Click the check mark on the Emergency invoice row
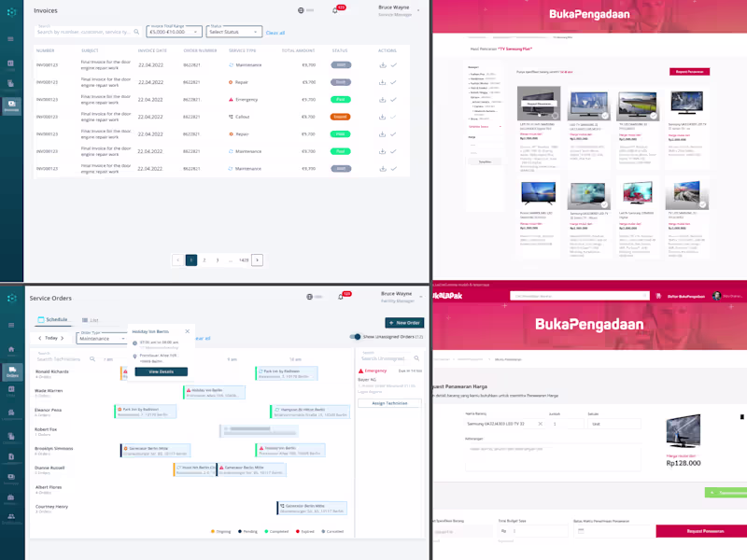Image resolution: width=747 pixels, height=560 pixels. [x=393, y=100]
